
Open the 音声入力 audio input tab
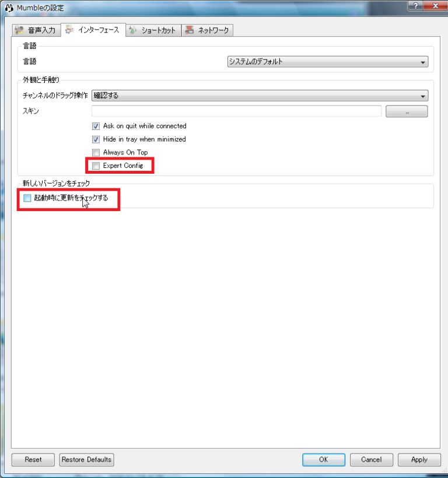35,30
